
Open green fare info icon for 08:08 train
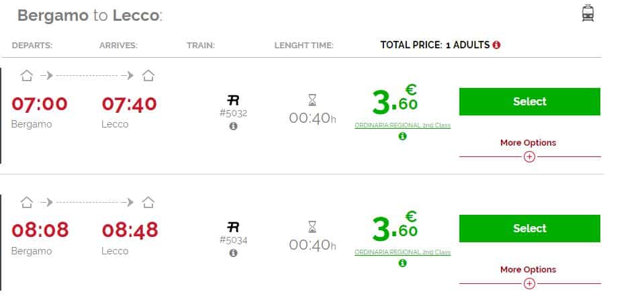click(x=402, y=262)
